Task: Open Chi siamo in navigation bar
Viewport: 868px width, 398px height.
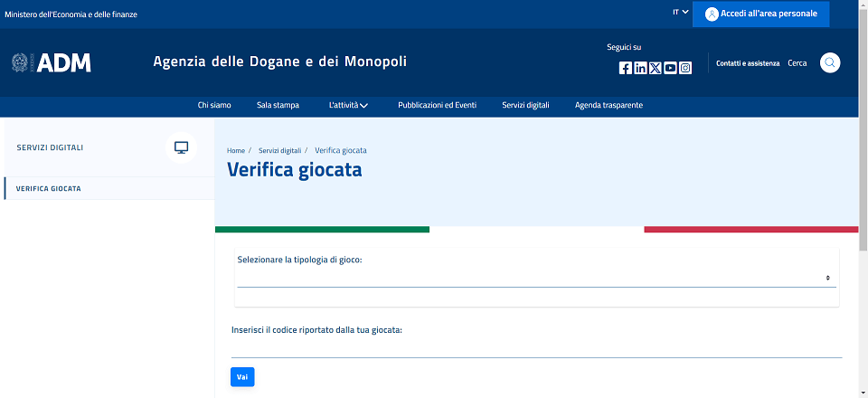Action: point(214,105)
